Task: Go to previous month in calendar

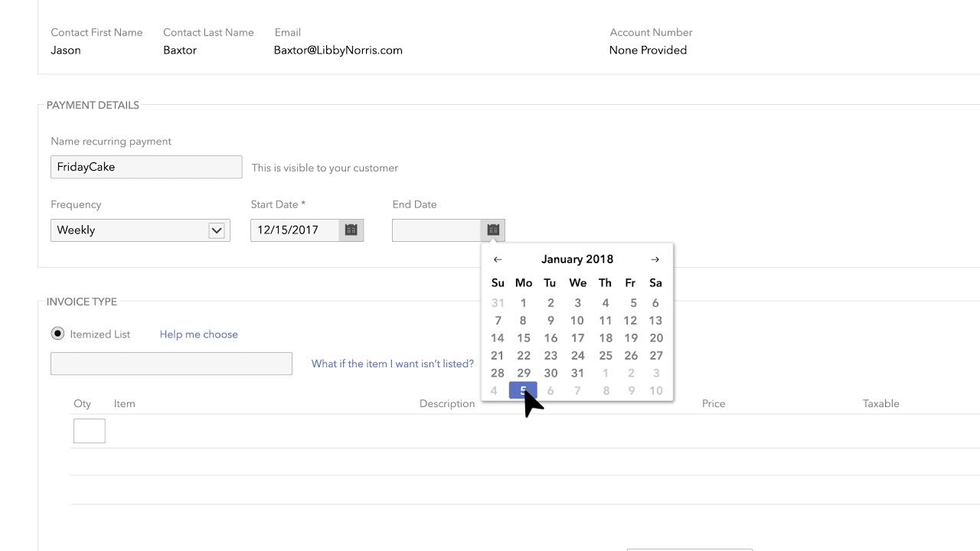Action: [498, 259]
